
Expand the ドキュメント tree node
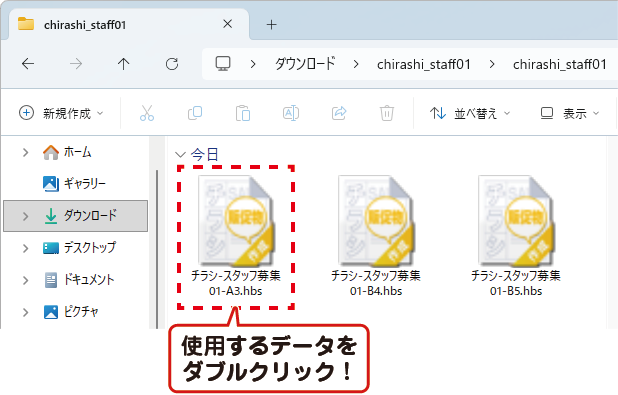(x=26, y=280)
